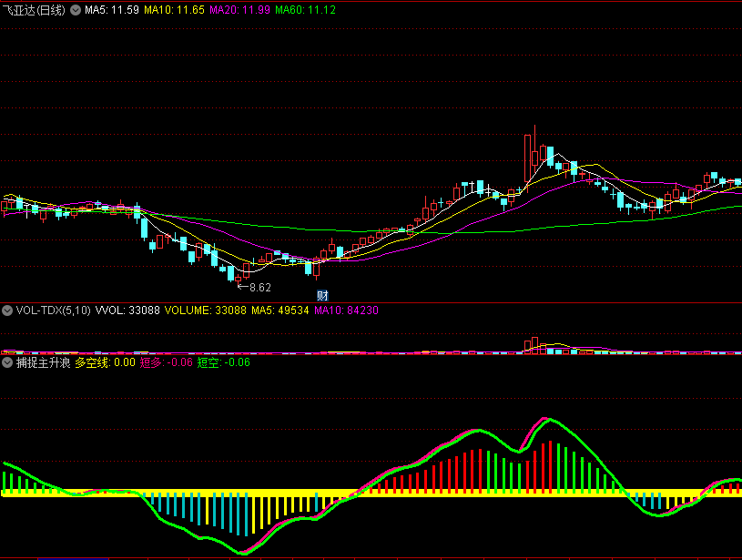Select volume MA5: 49534 label
This screenshot has height=560, width=742.
tap(280, 311)
